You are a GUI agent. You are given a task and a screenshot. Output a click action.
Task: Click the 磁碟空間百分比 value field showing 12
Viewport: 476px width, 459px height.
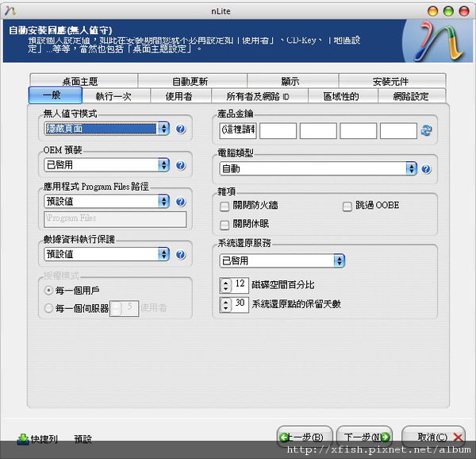pos(240,285)
